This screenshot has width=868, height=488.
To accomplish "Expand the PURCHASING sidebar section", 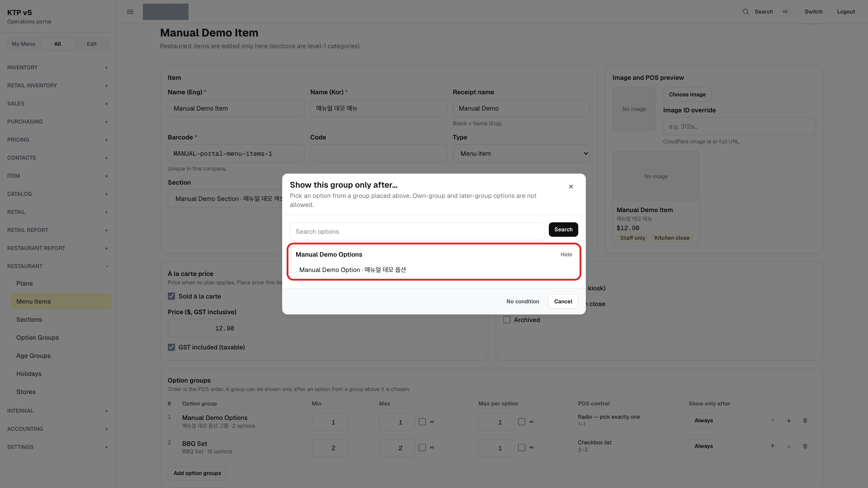I will [x=58, y=122].
